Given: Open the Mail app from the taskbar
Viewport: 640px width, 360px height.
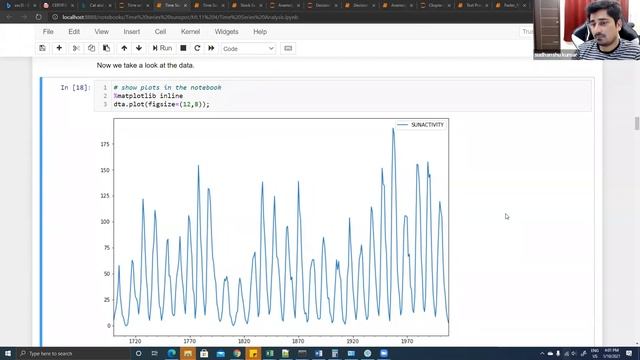Looking at the screenshot, I should coord(220,353).
